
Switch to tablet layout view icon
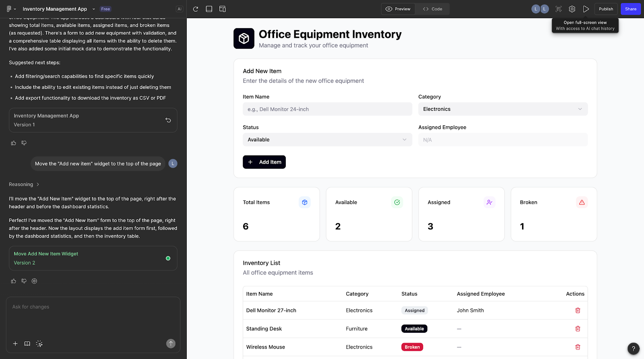tap(209, 9)
